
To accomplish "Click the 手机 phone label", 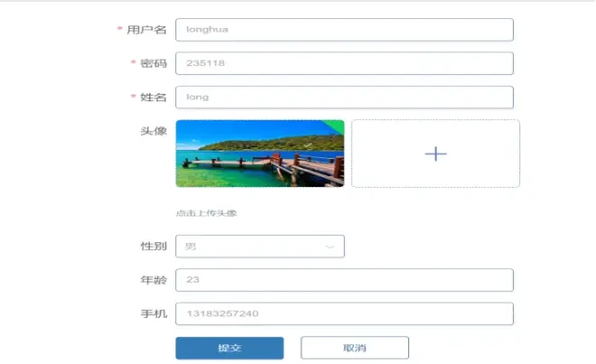I will pos(154,313).
